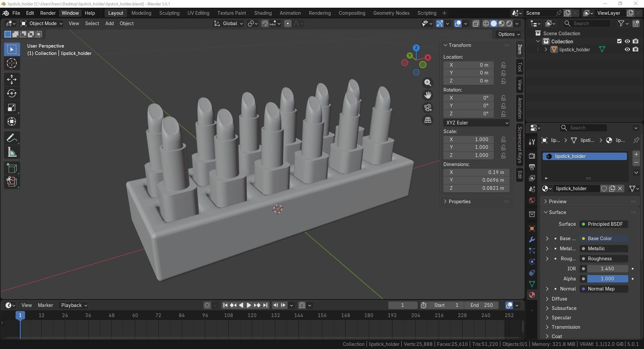
Task: Toggle proportional editing
Action: pyautogui.click(x=287, y=23)
